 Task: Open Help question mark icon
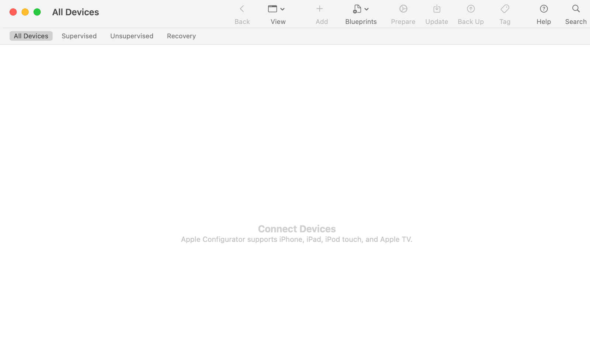544,8
